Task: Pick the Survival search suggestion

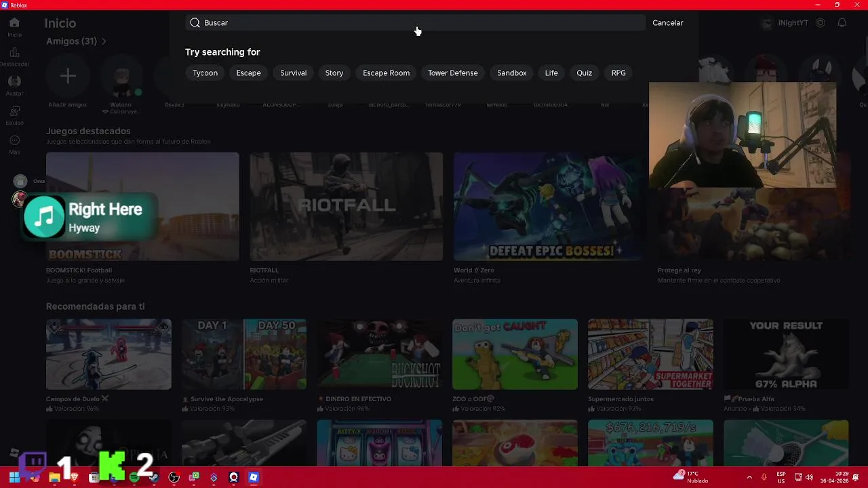Action: pos(293,73)
